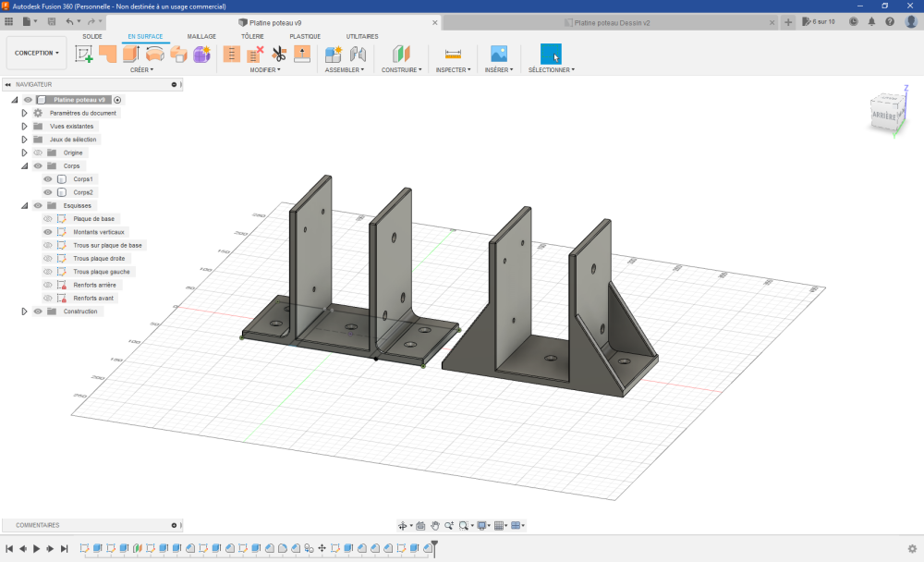Click the timeline end marker

coord(432,547)
